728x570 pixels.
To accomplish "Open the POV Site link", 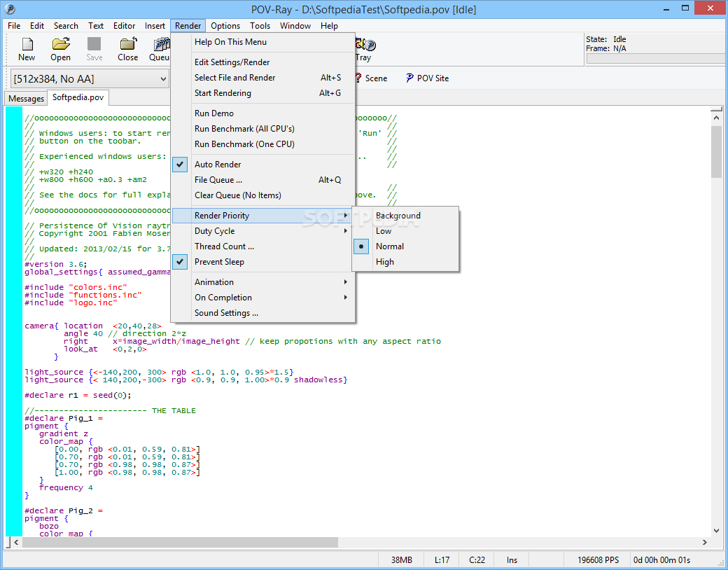I will (427, 78).
